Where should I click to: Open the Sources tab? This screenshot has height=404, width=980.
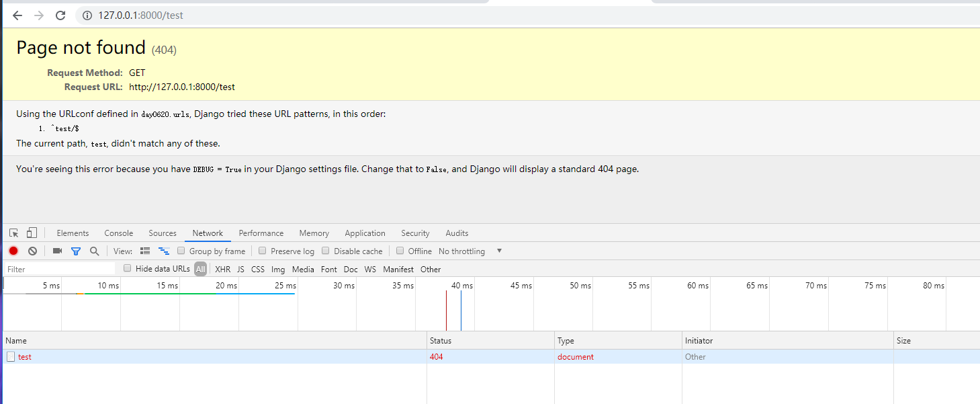click(x=163, y=233)
